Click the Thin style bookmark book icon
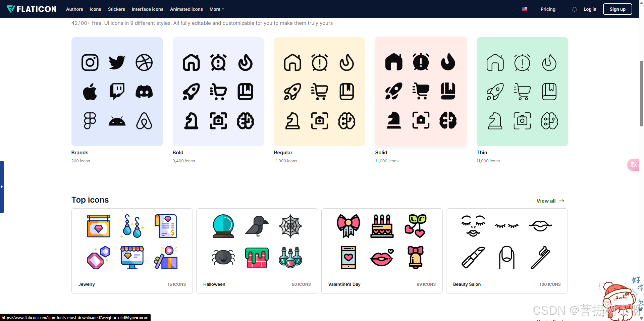The height and width of the screenshot is (321, 644). coord(549,92)
